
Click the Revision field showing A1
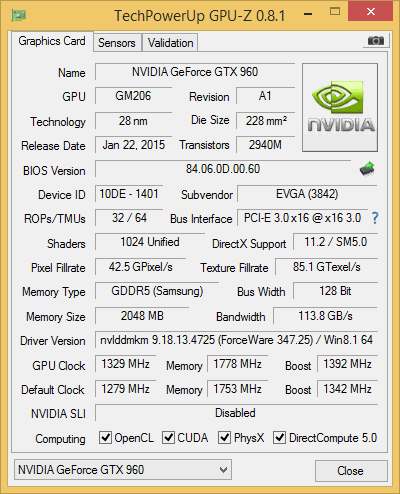point(265,96)
